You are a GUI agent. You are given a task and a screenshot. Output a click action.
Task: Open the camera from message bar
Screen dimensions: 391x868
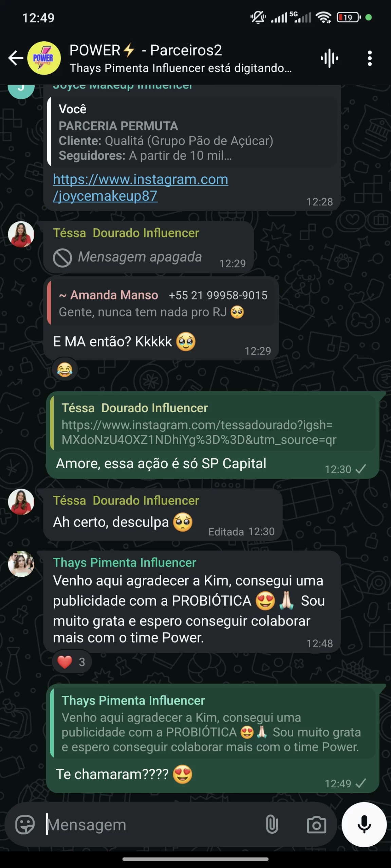(x=316, y=825)
